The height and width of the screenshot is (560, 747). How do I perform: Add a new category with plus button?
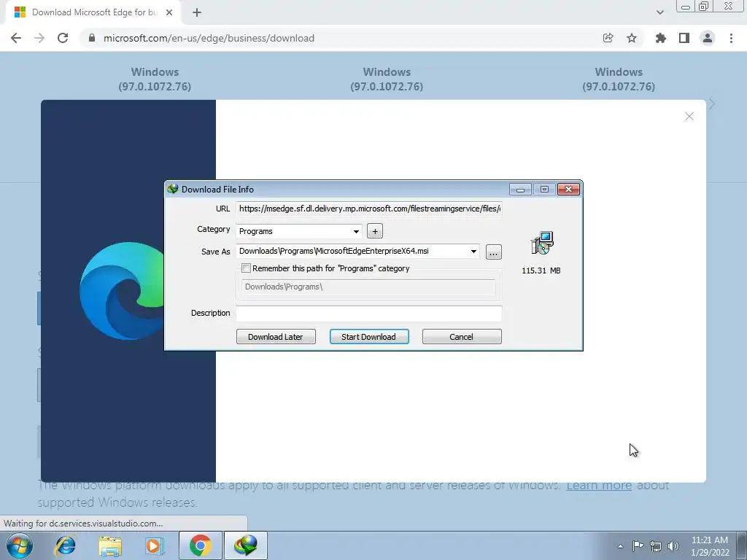coord(375,231)
